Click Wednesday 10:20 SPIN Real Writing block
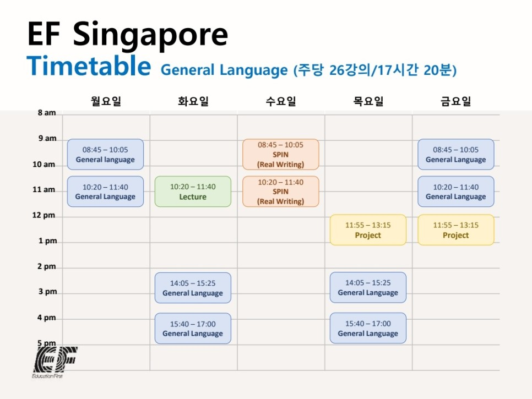The image size is (532, 399). pos(280,192)
